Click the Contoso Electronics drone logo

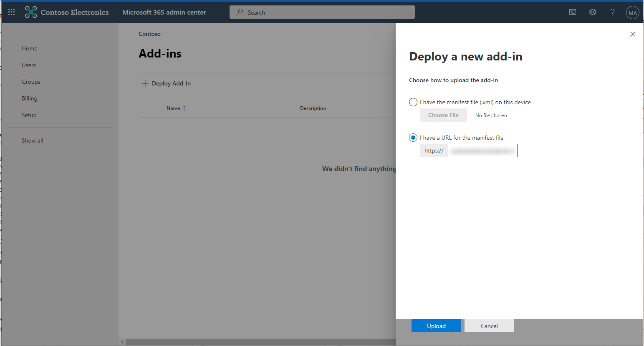(31, 12)
